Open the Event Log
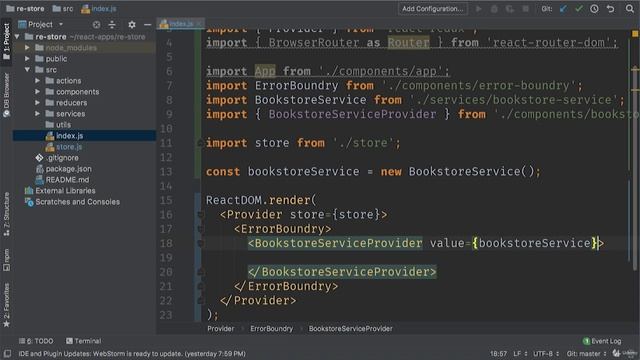The width and height of the screenshot is (640, 360). click(602, 341)
